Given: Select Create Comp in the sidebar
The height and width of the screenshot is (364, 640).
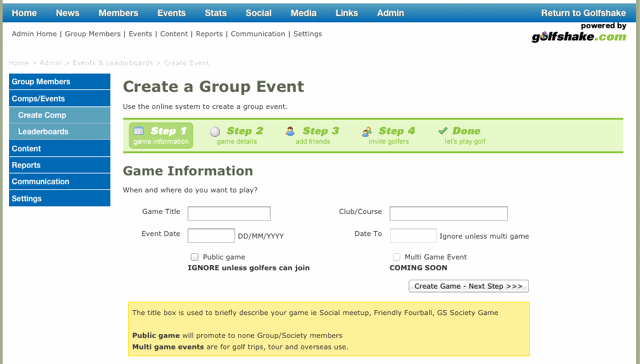Looking at the screenshot, I should click(x=60, y=115).
